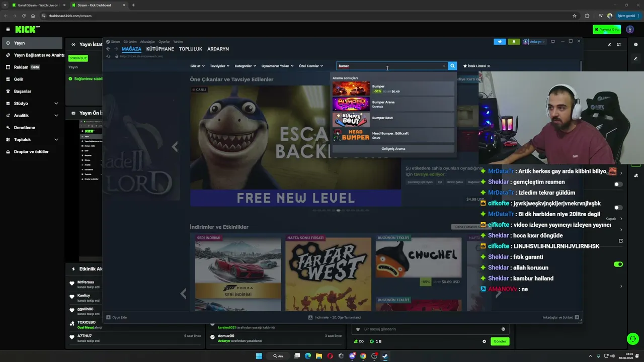Open emoji picker in Kick chat

pyautogui.click(x=503, y=329)
